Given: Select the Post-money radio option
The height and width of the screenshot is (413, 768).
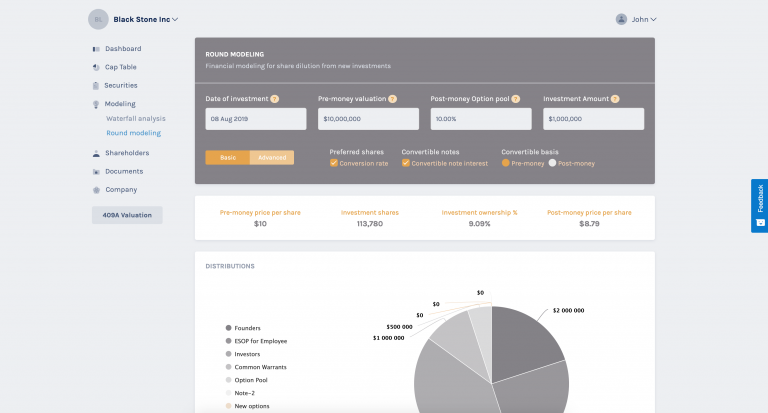Looking at the screenshot, I should pyautogui.click(x=551, y=163).
